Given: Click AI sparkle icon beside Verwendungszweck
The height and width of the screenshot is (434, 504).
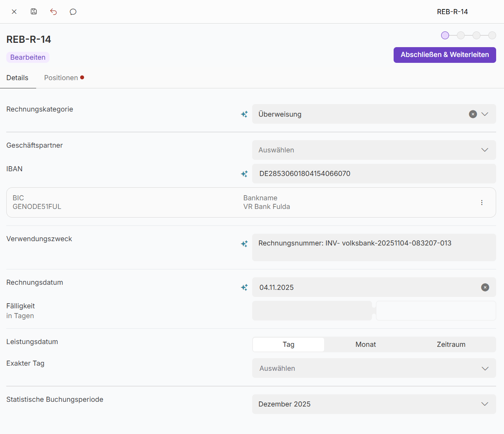Looking at the screenshot, I should [x=244, y=244].
